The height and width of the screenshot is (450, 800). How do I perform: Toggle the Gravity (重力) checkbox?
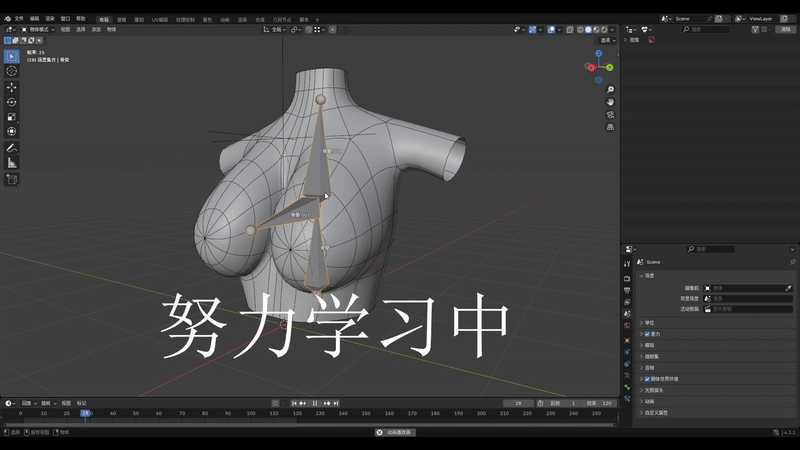[648, 334]
